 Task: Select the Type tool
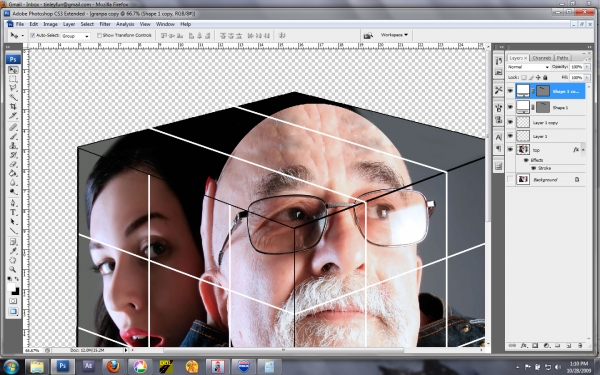[13, 212]
